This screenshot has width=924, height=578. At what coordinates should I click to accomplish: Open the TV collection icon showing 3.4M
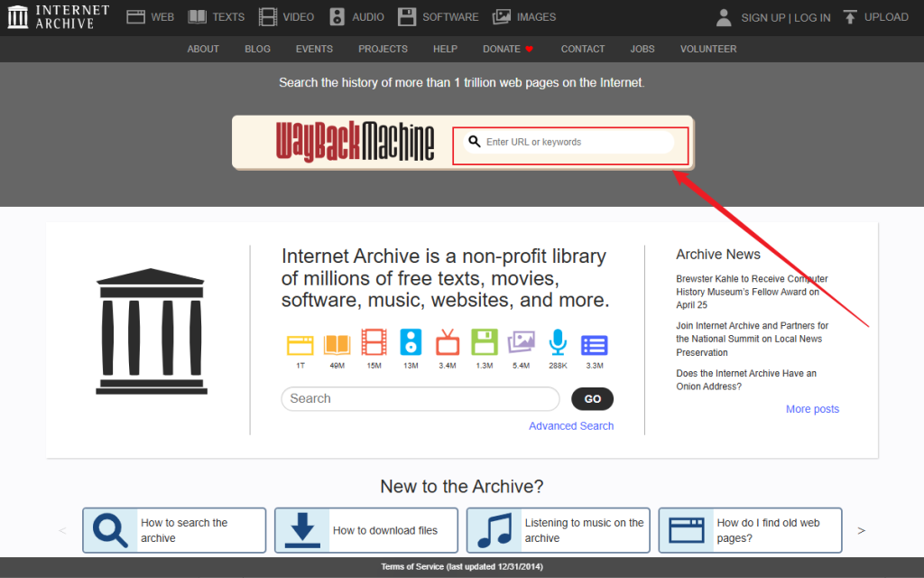[448, 343]
